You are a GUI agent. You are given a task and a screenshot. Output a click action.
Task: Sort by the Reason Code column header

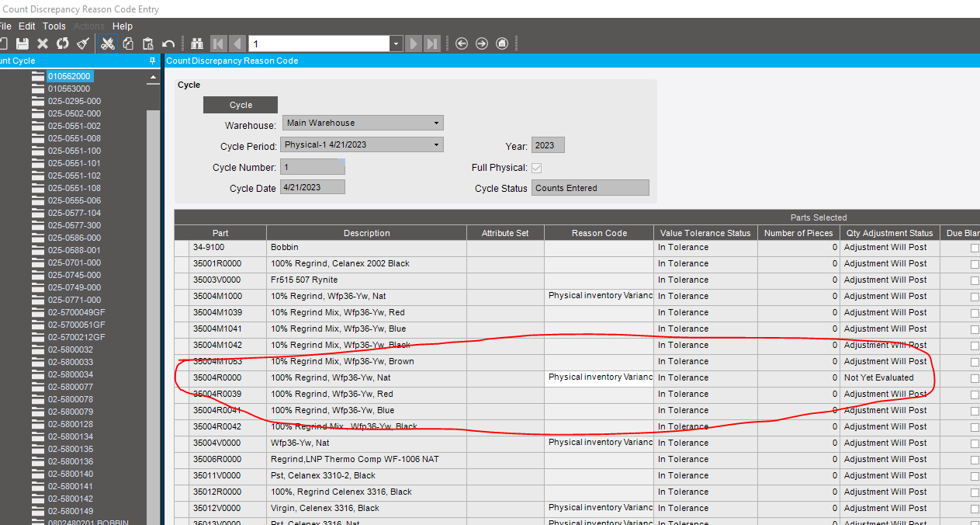point(599,233)
